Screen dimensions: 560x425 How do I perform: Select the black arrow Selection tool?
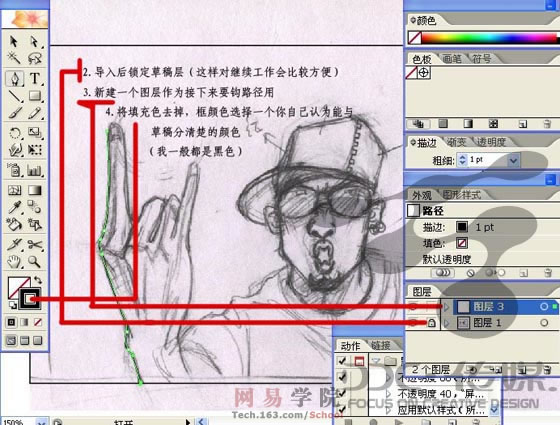click(14, 41)
